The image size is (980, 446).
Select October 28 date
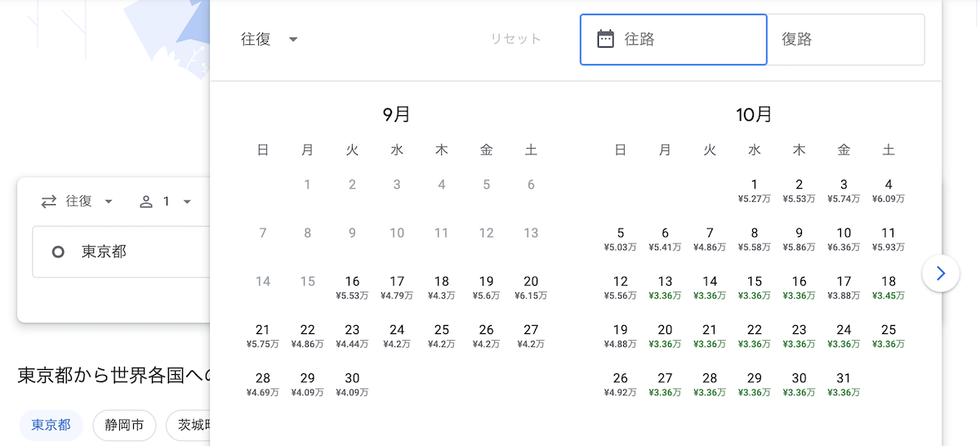(710, 384)
